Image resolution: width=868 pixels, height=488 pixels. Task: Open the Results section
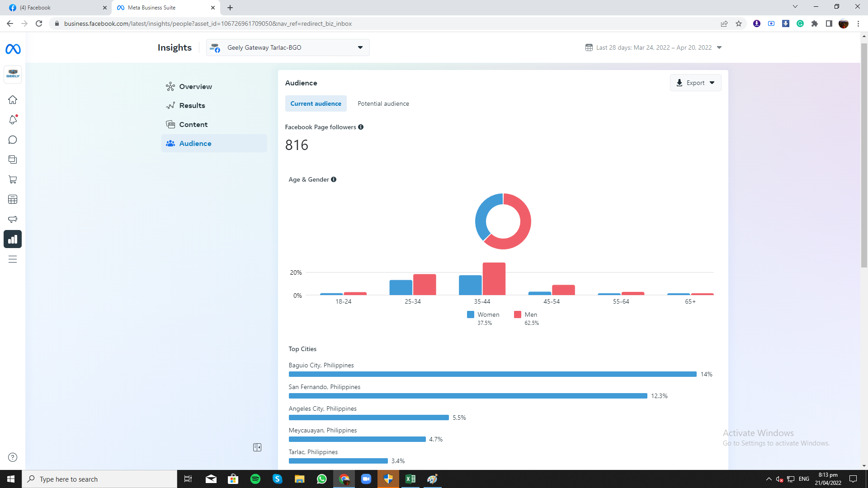coord(214,105)
